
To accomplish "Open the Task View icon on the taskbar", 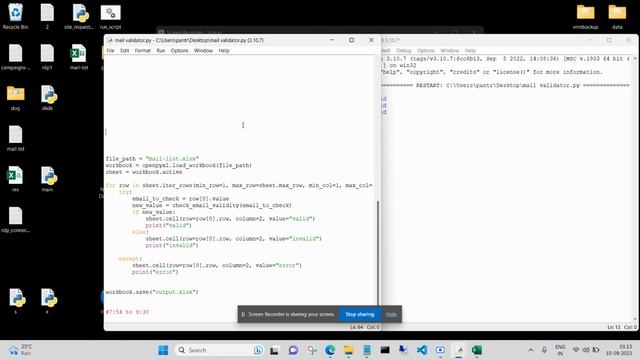I will click(274, 350).
